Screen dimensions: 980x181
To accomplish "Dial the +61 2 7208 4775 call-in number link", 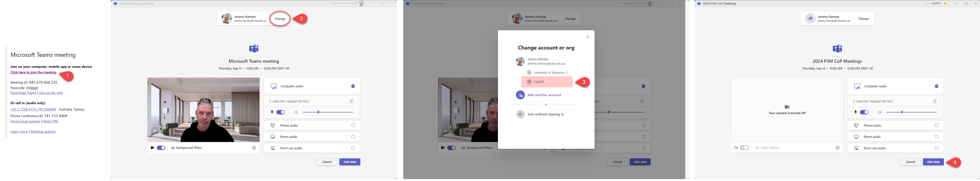I will point(33,110).
